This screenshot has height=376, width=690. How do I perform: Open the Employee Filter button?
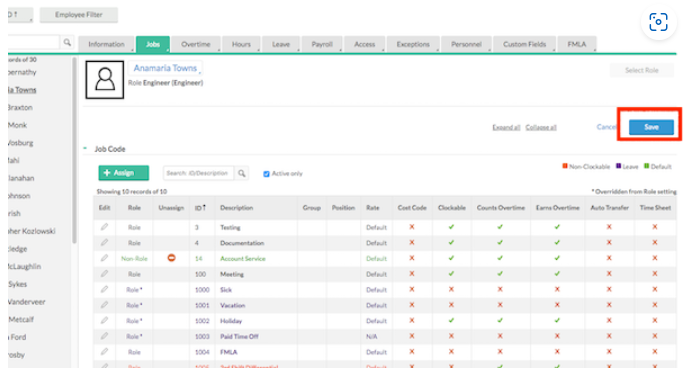pos(79,15)
